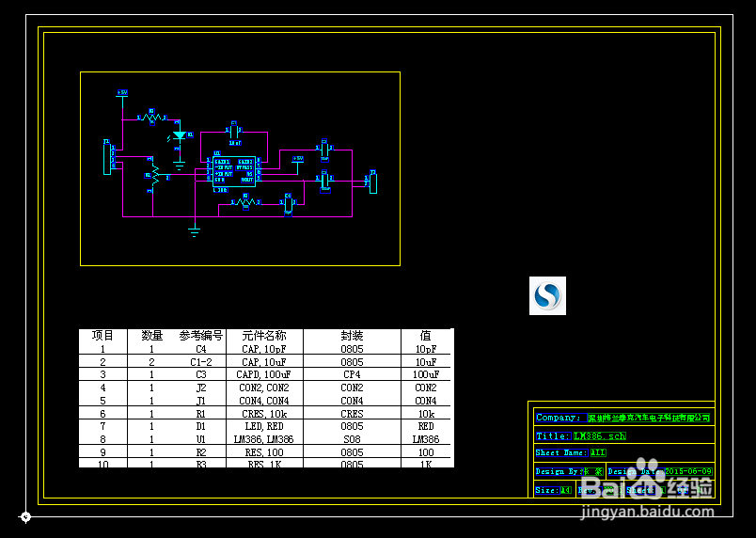756x538 pixels.
Task: Click the Company label in title block
Action: click(x=561, y=418)
